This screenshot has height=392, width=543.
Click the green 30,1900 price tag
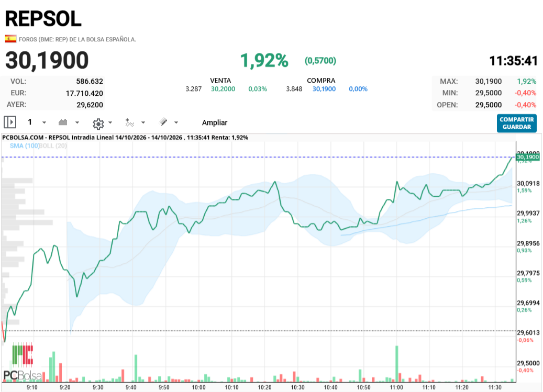(528, 157)
